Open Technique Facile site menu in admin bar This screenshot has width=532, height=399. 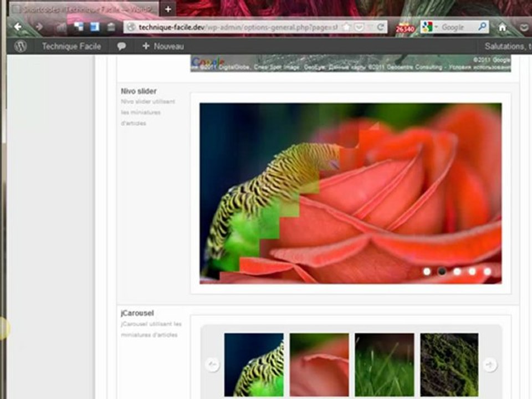click(x=71, y=46)
